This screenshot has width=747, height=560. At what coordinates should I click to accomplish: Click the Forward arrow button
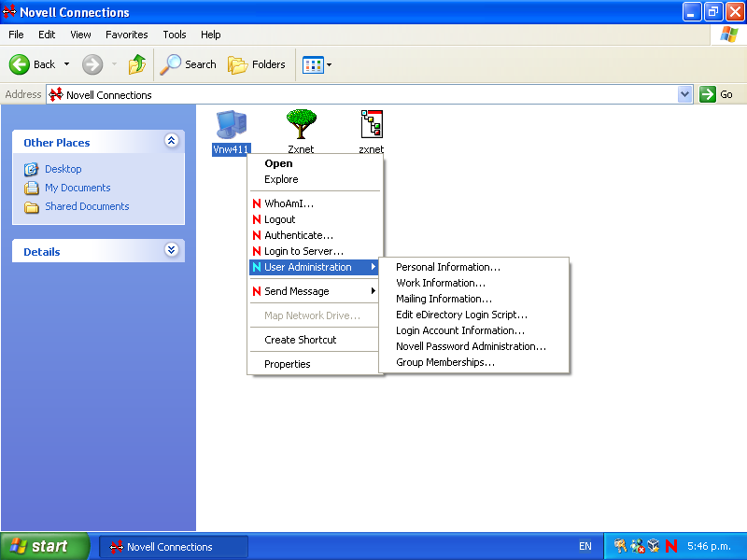click(x=92, y=64)
